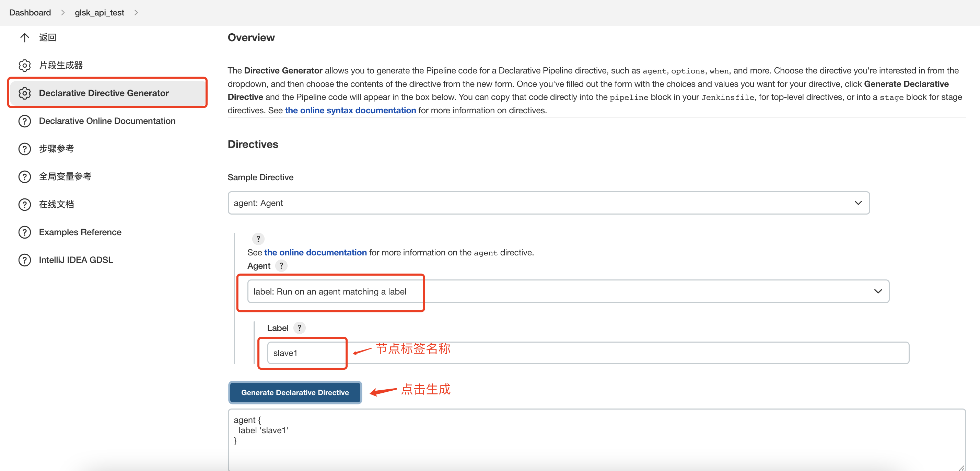The height and width of the screenshot is (471, 980).
Task: Click the help button above the agent documentation text
Action: click(258, 239)
